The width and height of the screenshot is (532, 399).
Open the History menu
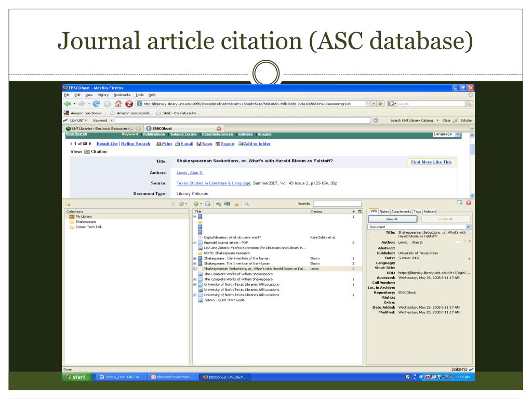click(x=103, y=95)
